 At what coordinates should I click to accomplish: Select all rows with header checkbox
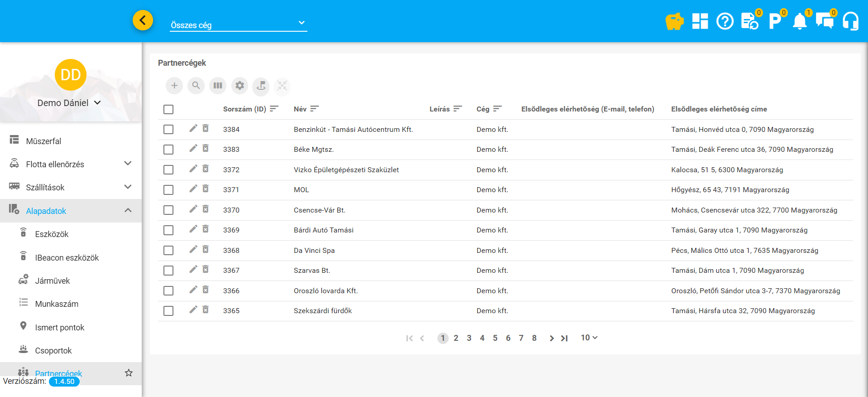pyautogui.click(x=168, y=109)
